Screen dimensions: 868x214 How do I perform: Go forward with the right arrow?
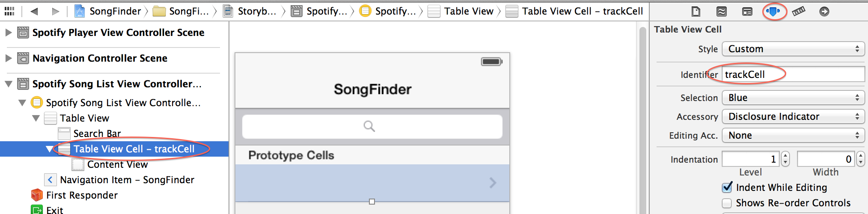pos(55,11)
